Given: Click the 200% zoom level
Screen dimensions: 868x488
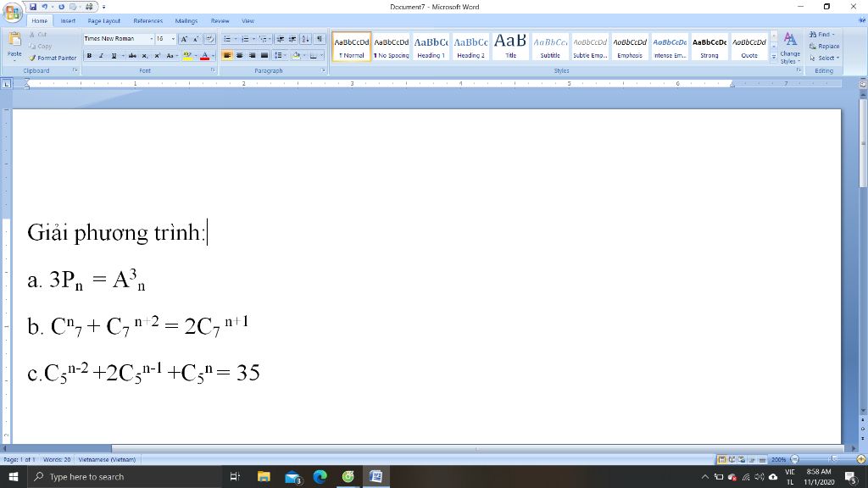Looking at the screenshot, I should [x=778, y=459].
